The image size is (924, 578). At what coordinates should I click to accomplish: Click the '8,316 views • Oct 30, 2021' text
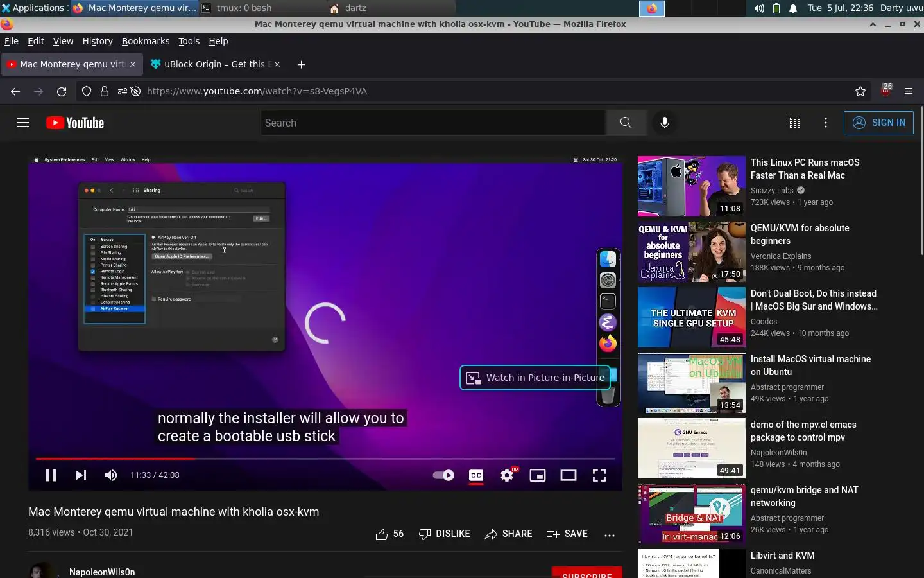coord(81,532)
